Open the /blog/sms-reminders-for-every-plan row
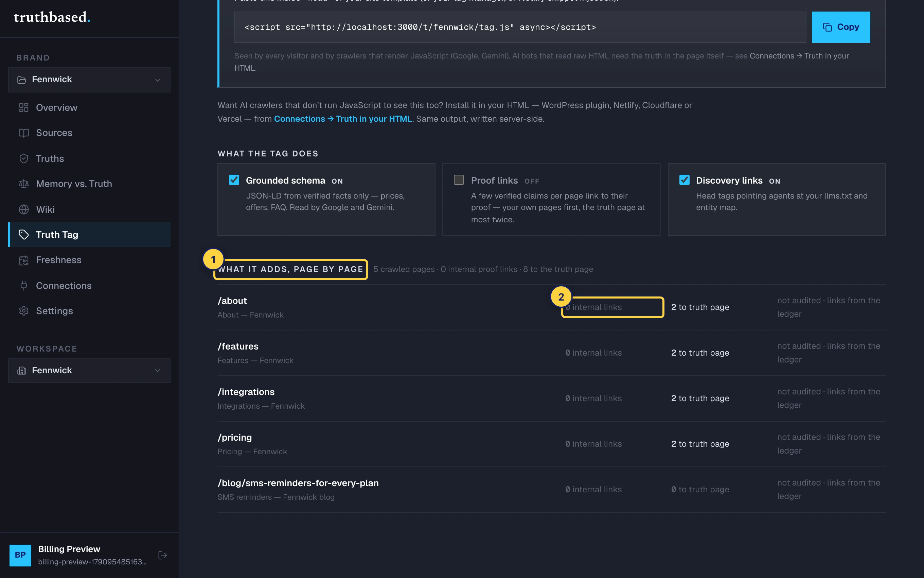The width and height of the screenshot is (924, 578). pyautogui.click(x=551, y=489)
